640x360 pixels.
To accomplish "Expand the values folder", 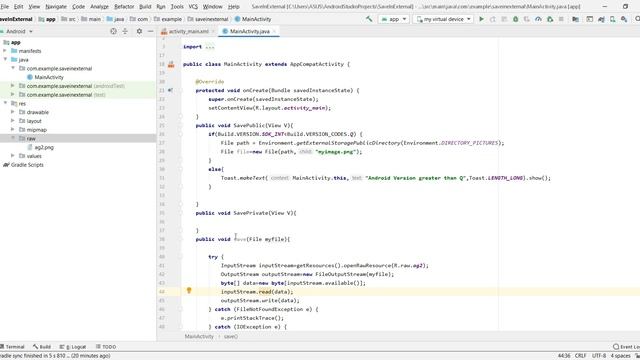I will point(13,156).
